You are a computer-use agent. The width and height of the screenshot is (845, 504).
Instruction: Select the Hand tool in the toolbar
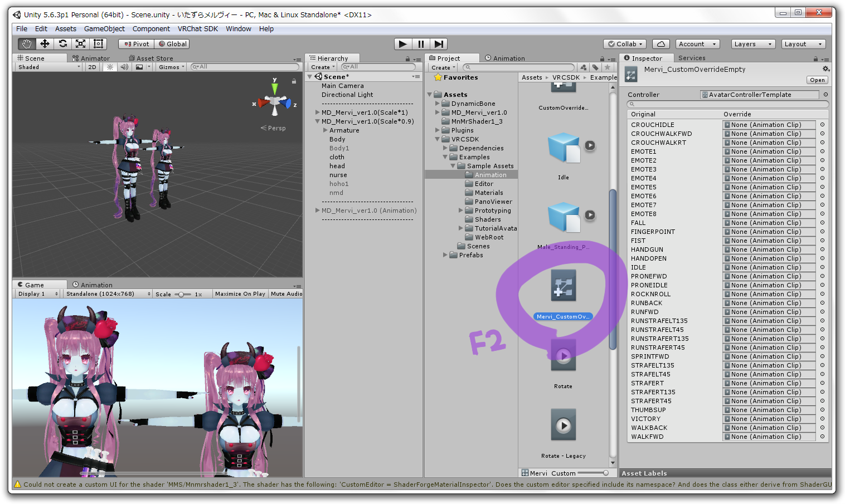point(27,44)
